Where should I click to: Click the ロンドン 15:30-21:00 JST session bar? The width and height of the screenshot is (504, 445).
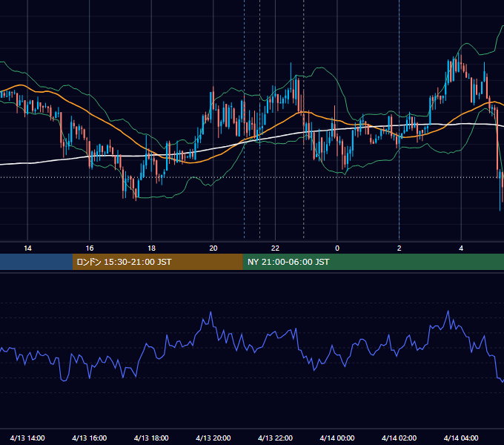coord(157,262)
